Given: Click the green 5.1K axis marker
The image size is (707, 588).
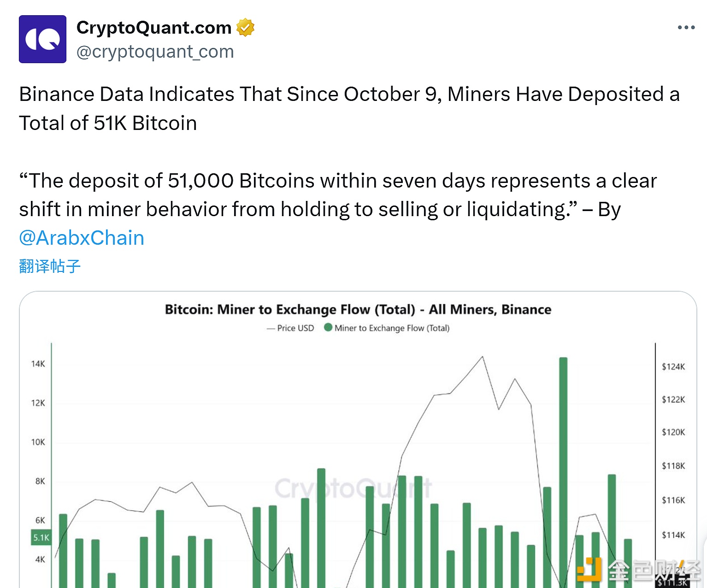Looking at the screenshot, I should (41, 537).
